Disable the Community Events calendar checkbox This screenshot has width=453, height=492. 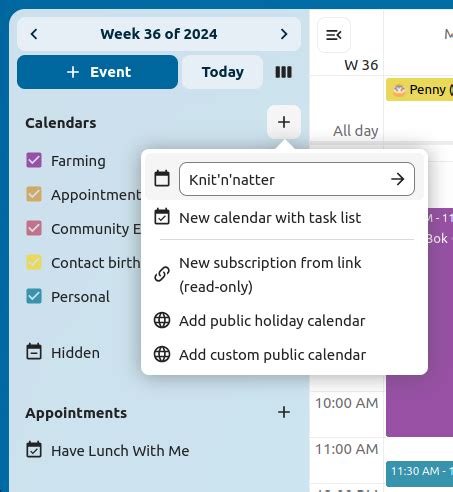(34, 228)
